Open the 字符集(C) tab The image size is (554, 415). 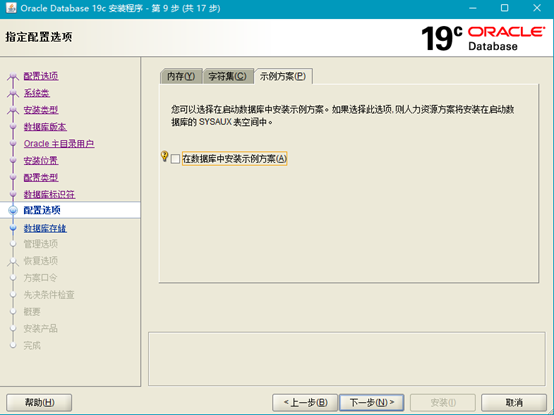[228, 76]
